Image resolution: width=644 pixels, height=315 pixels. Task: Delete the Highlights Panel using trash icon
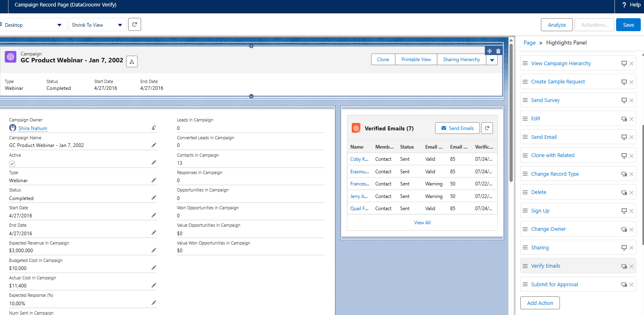point(498,51)
